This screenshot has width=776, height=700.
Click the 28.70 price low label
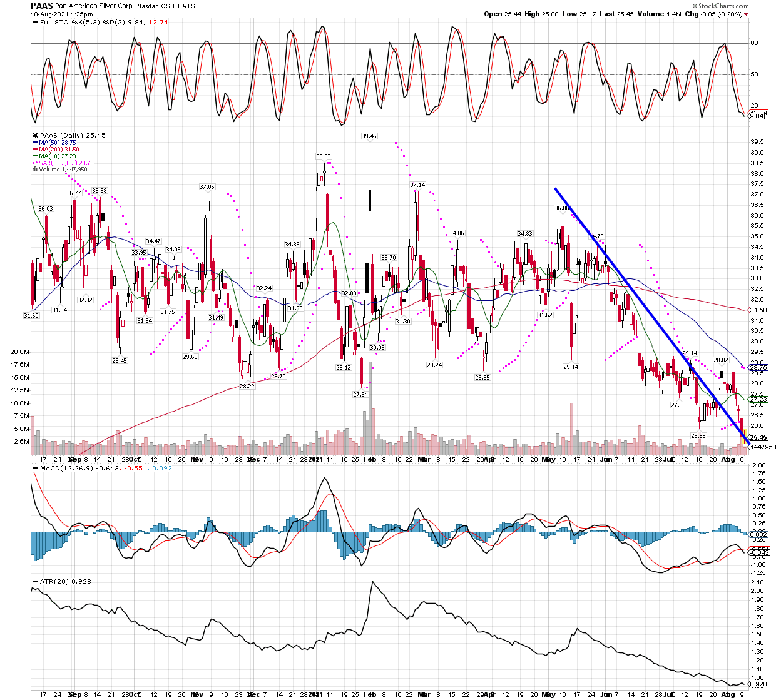[278, 377]
